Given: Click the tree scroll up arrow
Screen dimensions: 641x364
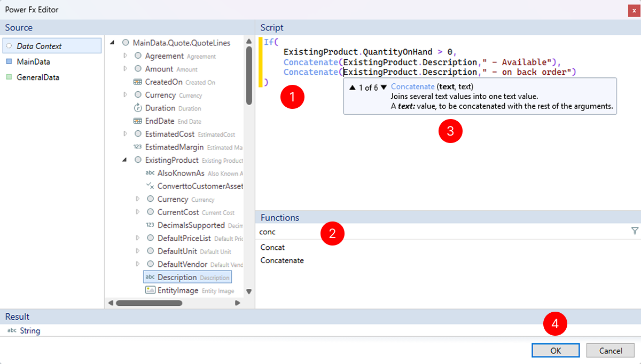Looking at the screenshot, I should pyautogui.click(x=249, y=41).
